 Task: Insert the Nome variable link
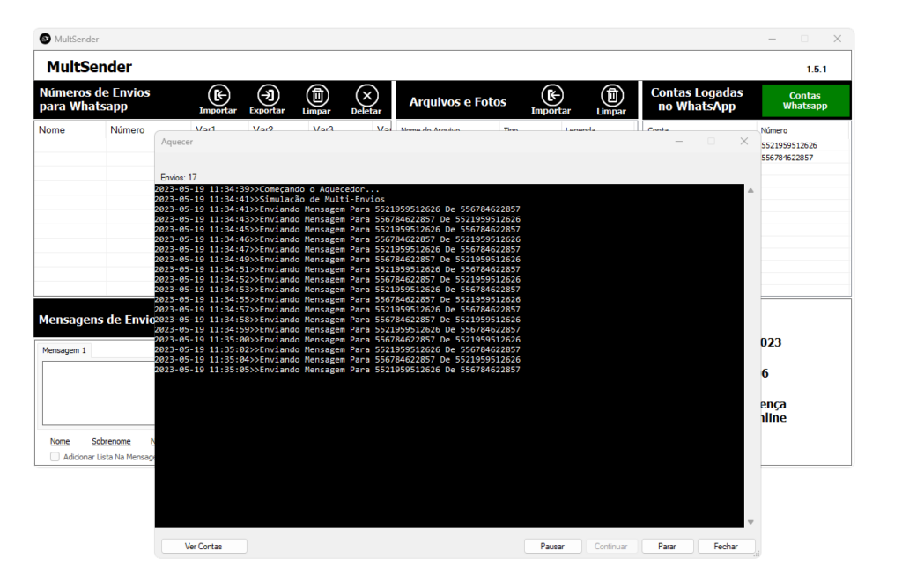(60, 441)
